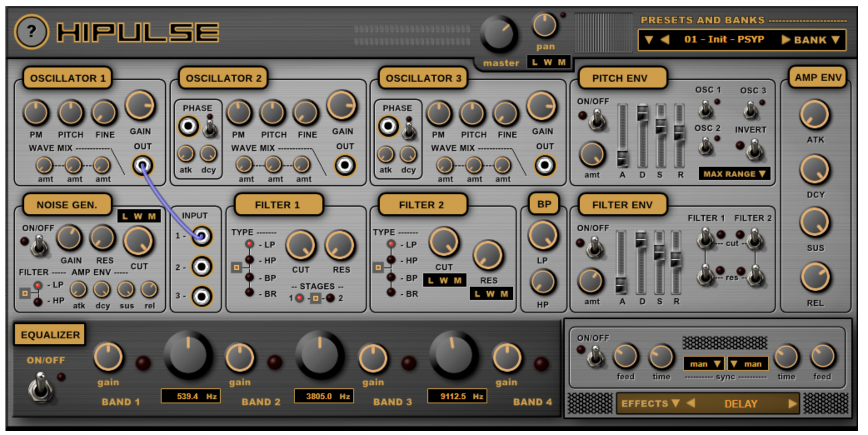Click L W M button in Noise Gen
This screenshot has height=435, width=868.
[139, 216]
